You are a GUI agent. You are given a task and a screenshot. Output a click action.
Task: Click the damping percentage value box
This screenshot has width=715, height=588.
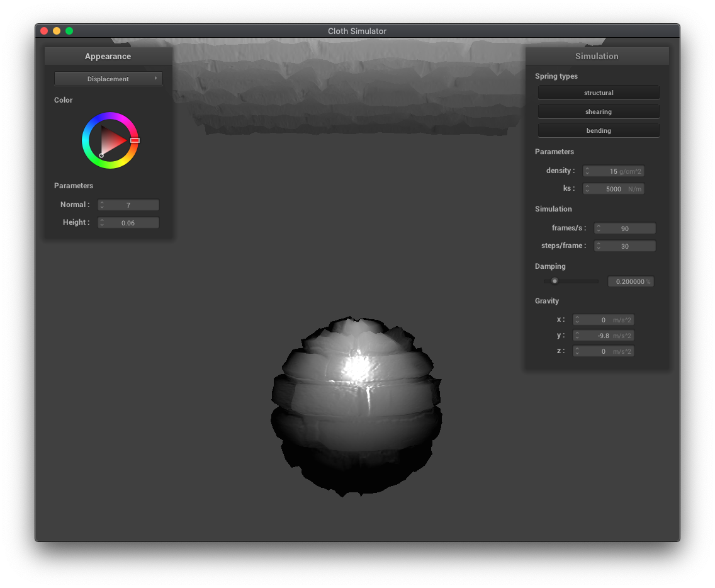(631, 281)
